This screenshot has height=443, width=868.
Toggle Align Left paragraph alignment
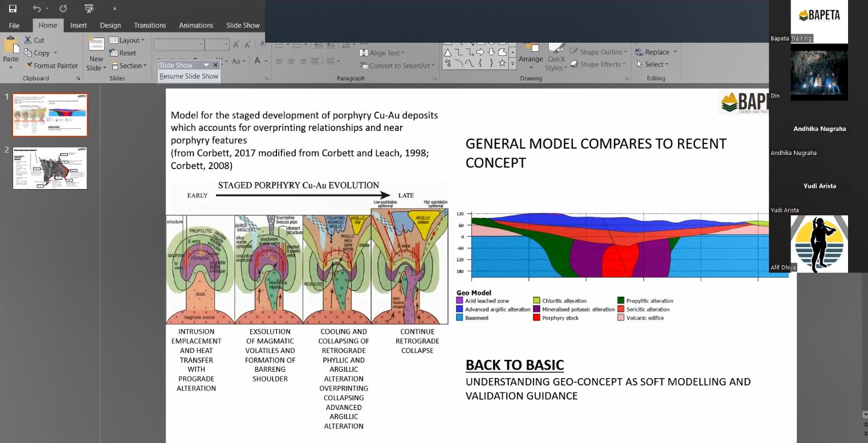pos(279,61)
